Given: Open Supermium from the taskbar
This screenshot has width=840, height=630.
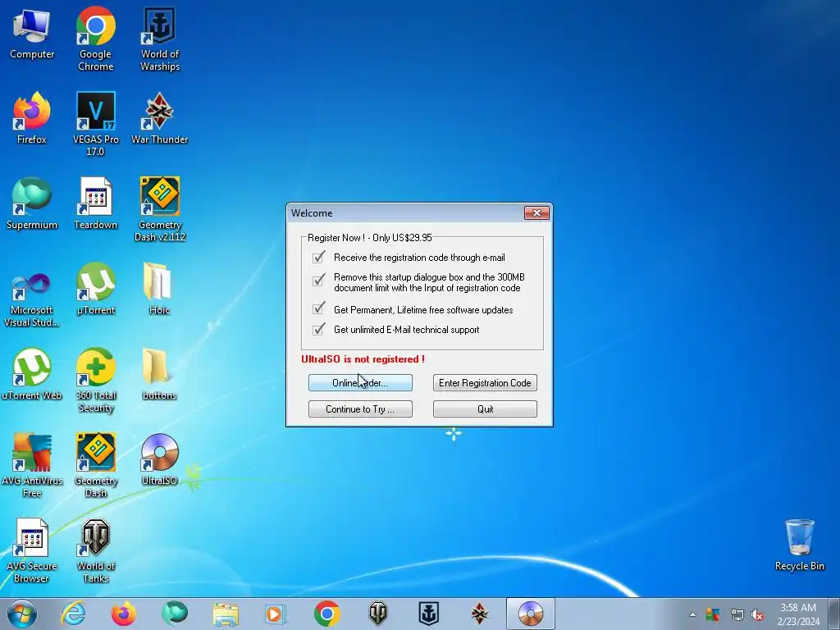Looking at the screenshot, I should pyautogui.click(x=175, y=614).
